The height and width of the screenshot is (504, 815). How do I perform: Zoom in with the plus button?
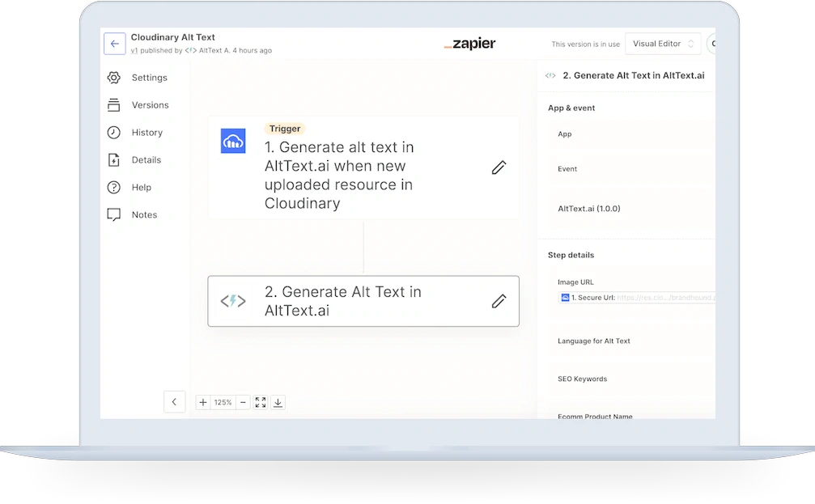[203, 402]
